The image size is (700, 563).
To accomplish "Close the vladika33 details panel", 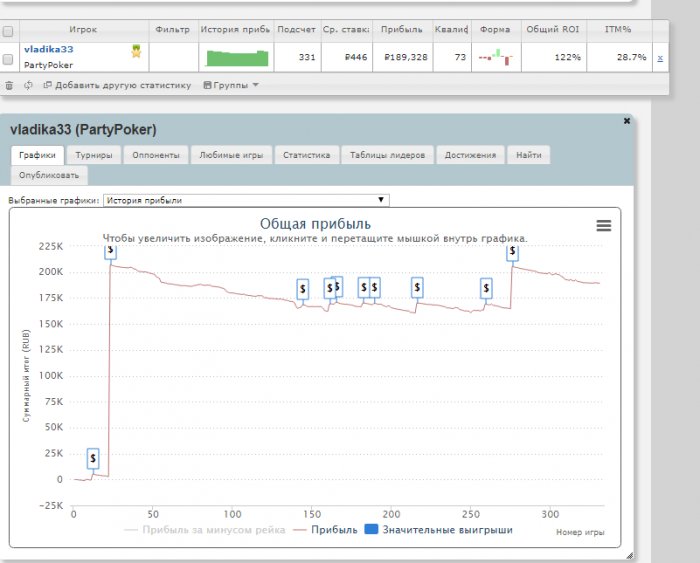I will (627, 120).
